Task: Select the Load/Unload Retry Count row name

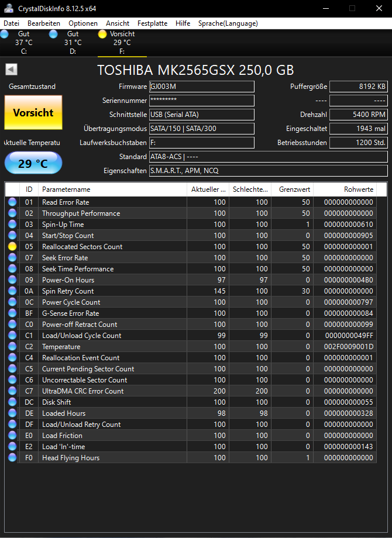Action: (x=81, y=425)
